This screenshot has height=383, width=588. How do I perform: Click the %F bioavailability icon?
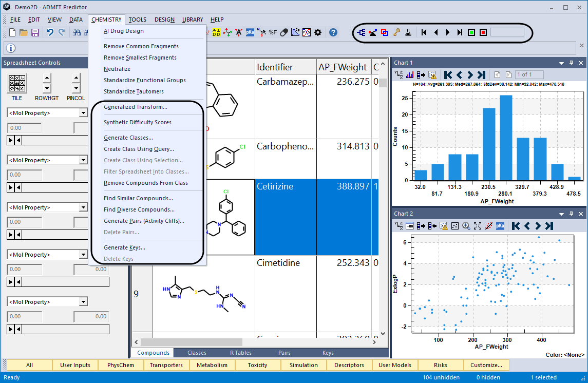(x=273, y=33)
